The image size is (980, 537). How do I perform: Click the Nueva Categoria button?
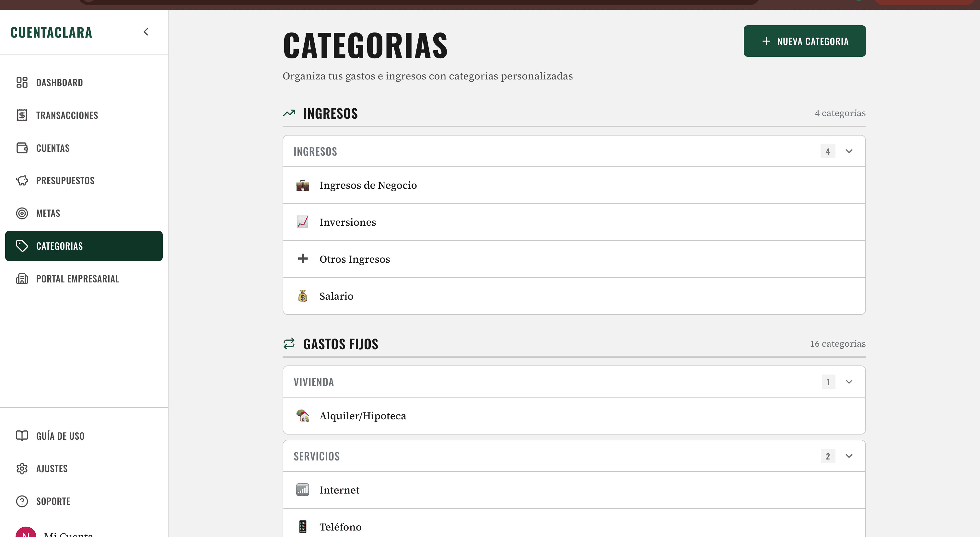coord(804,41)
